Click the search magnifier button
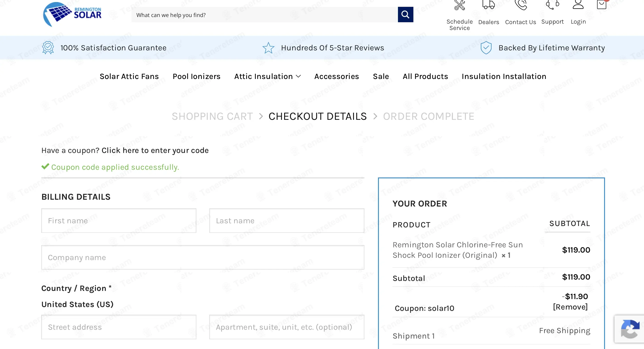The width and height of the screenshot is (644, 349). click(x=405, y=15)
